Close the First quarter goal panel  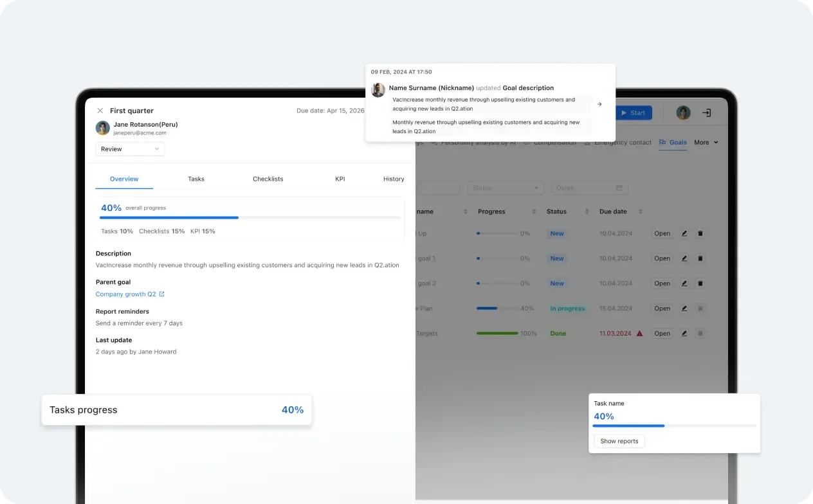tap(100, 111)
